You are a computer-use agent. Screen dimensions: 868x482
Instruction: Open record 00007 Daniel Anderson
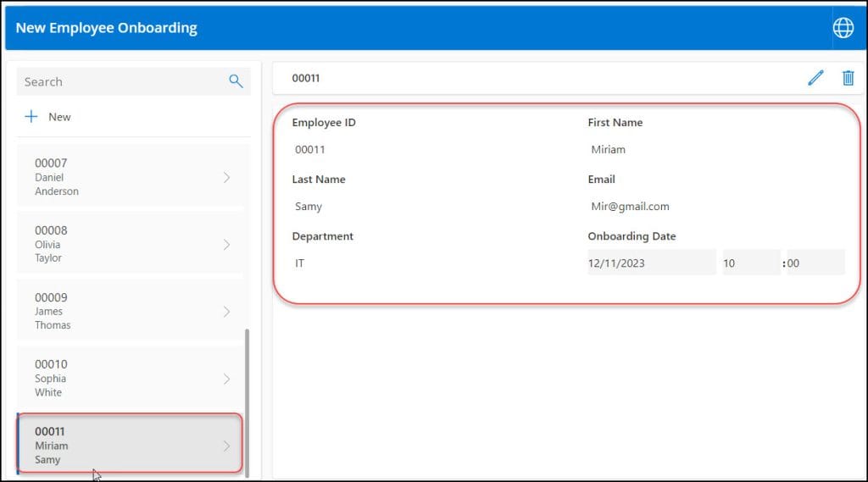coord(130,177)
